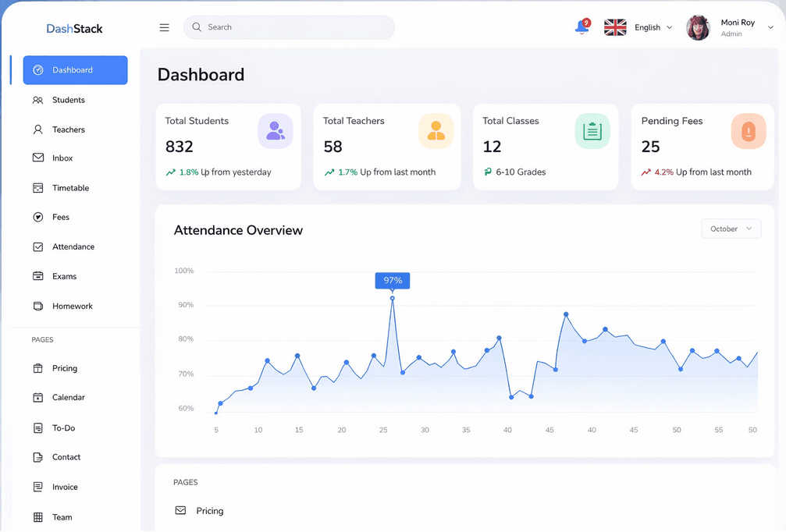
Task: Click the Dashboard button in sidebar
Action: pos(75,70)
